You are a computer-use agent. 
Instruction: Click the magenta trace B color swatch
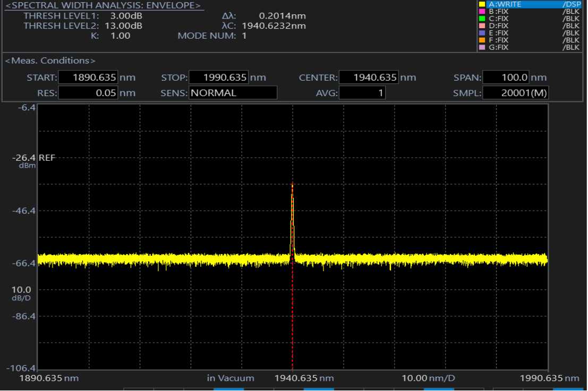click(x=482, y=11)
